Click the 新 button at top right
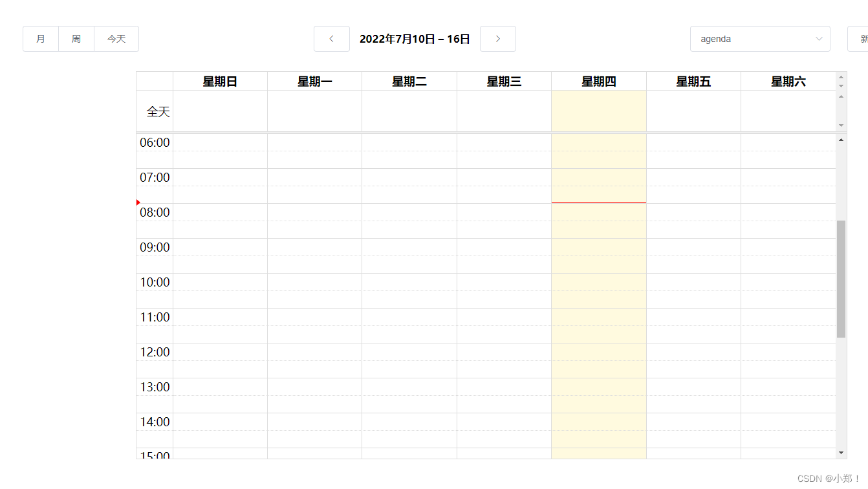Screen dimensions: 868x489 click(x=863, y=39)
